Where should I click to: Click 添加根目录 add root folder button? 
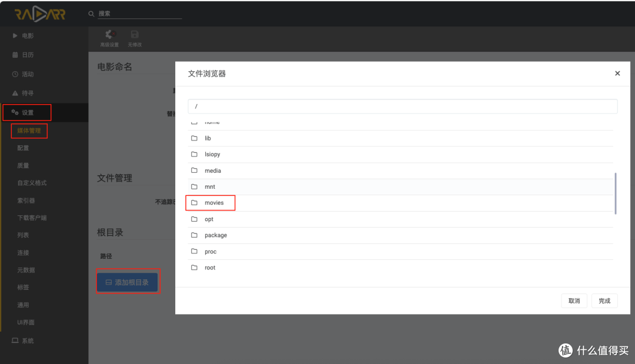127,282
